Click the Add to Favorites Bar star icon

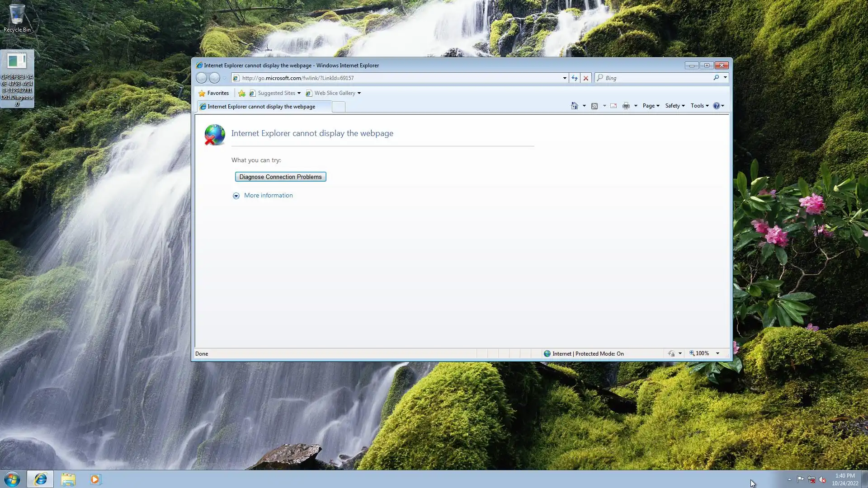(x=242, y=93)
